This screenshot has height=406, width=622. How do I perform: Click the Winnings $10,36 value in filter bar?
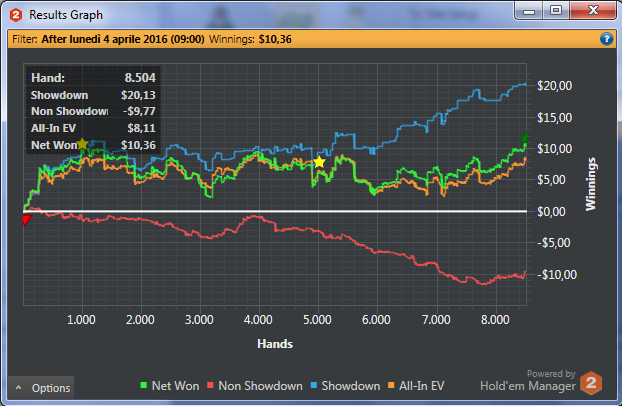pyautogui.click(x=275, y=39)
